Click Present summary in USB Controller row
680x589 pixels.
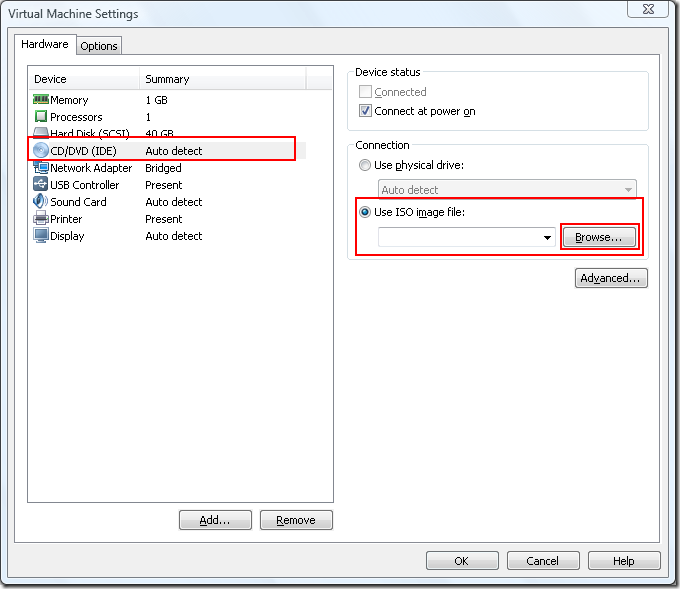point(164,185)
